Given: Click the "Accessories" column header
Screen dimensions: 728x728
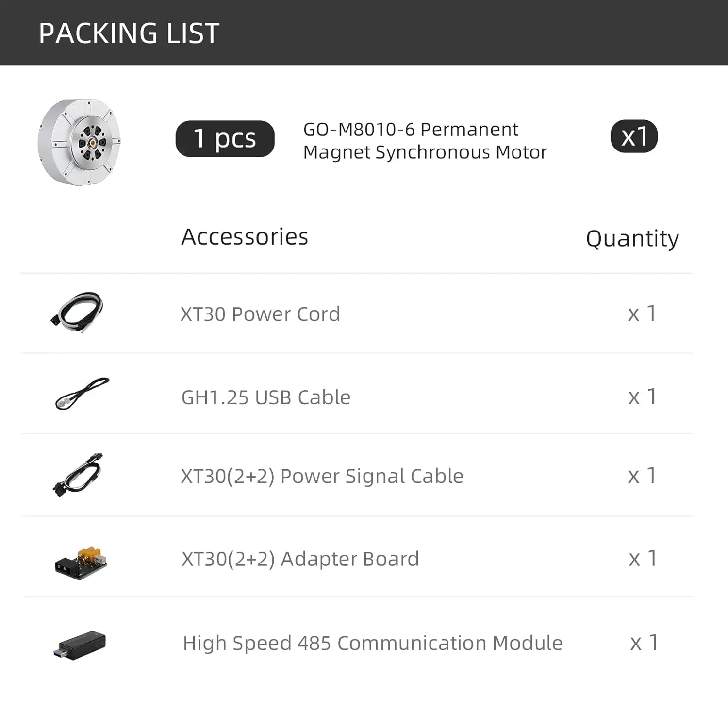Looking at the screenshot, I should point(245,237).
